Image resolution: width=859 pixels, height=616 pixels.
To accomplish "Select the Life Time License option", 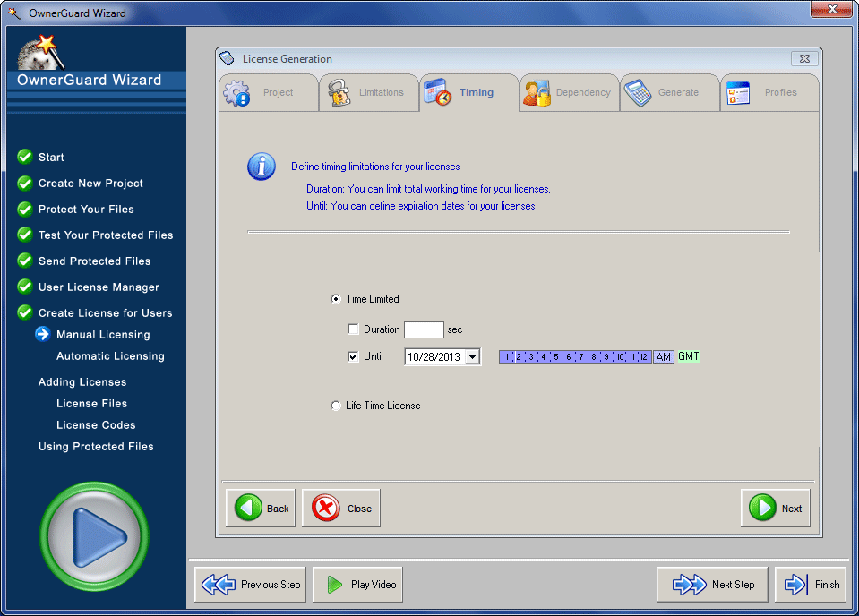I will click(x=335, y=405).
